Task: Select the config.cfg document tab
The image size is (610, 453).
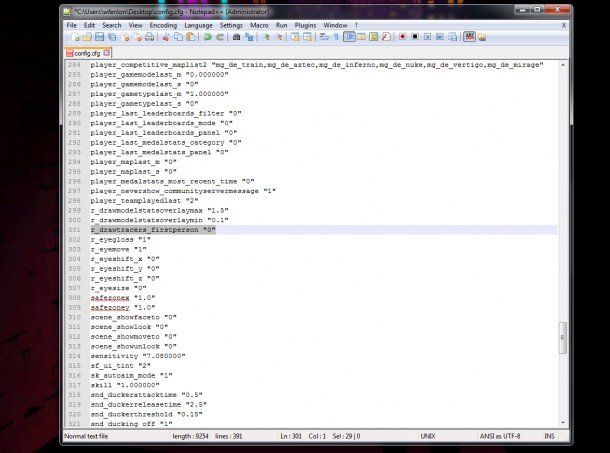Action: [x=88, y=53]
